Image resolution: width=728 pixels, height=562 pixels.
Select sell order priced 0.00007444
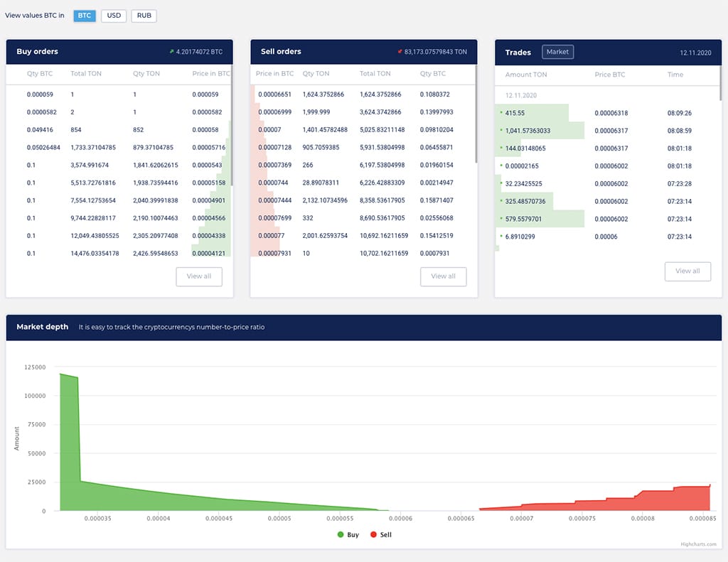point(363,200)
